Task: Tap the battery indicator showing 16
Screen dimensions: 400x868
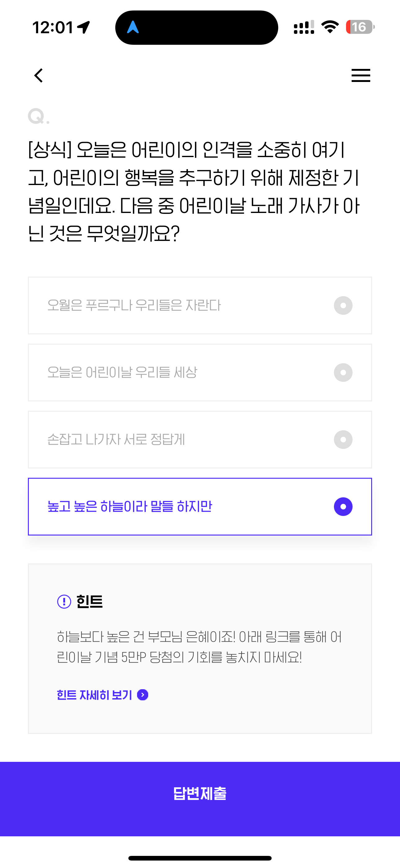Action: pos(360,27)
